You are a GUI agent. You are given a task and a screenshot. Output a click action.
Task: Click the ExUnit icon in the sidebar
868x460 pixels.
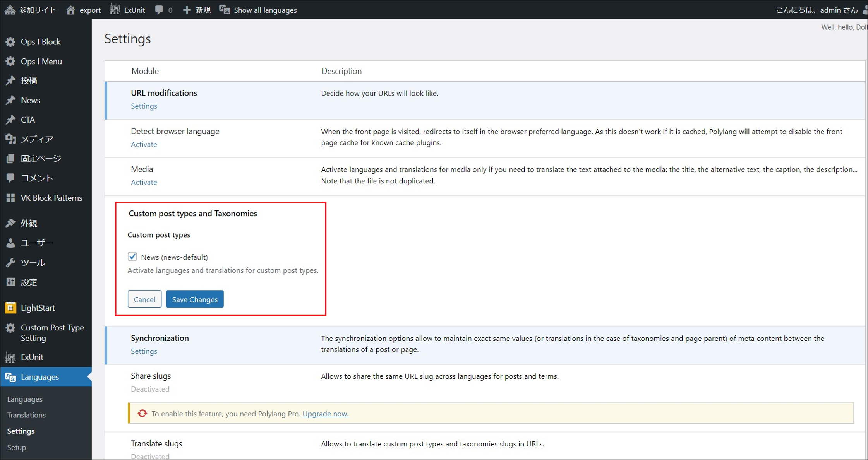coord(10,357)
